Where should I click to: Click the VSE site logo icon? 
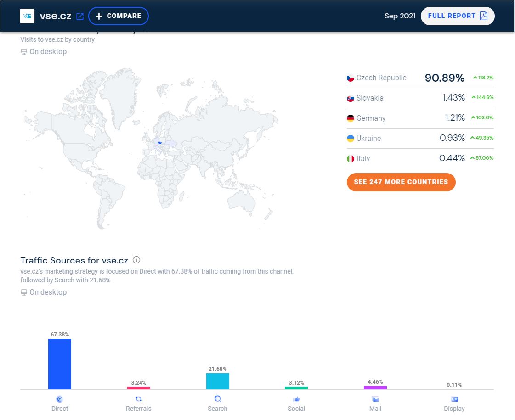coord(27,16)
